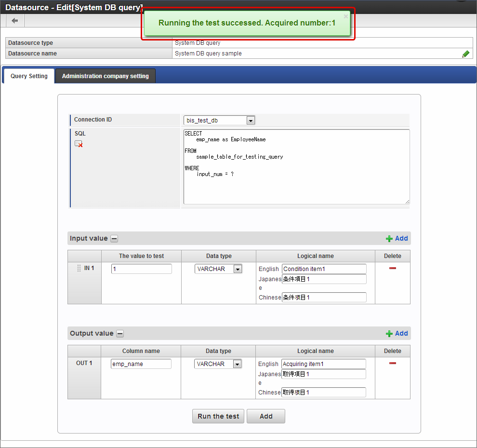Click the Datasource type label
Image resolution: width=477 pixels, height=448 pixels.
pos(30,43)
